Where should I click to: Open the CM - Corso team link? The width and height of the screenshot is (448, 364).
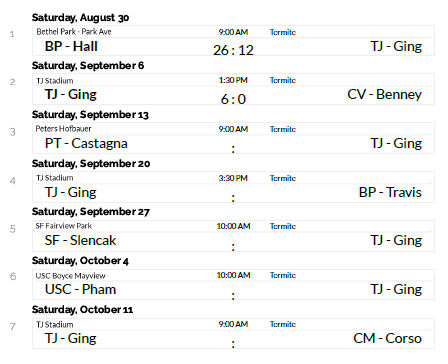pyautogui.click(x=387, y=338)
